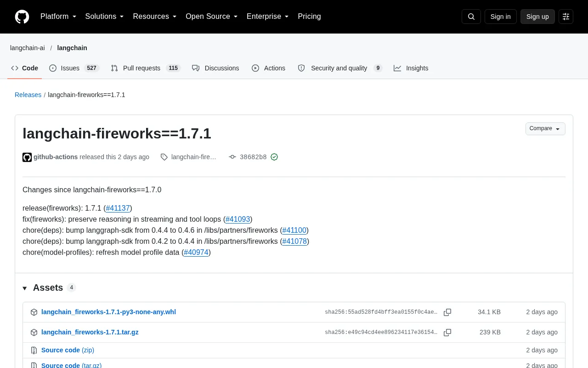Open the langchain-fire… tag link
The width and height of the screenshot is (588, 368).
193,157
